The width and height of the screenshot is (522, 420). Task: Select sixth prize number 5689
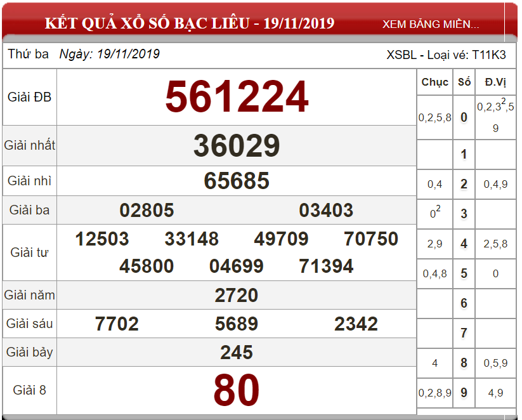pyautogui.click(x=237, y=324)
